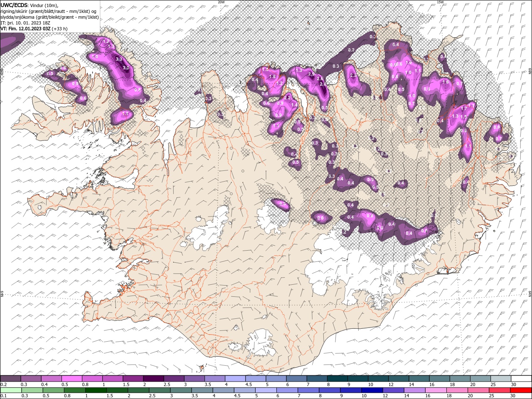Click the 2.8 snowfall value on the map

tap(323, 84)
